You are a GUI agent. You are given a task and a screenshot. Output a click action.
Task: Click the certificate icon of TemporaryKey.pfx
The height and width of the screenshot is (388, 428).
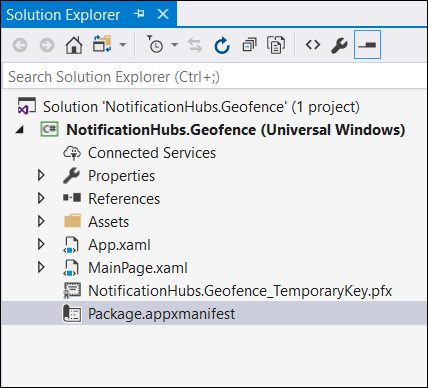tap(72, 290)
